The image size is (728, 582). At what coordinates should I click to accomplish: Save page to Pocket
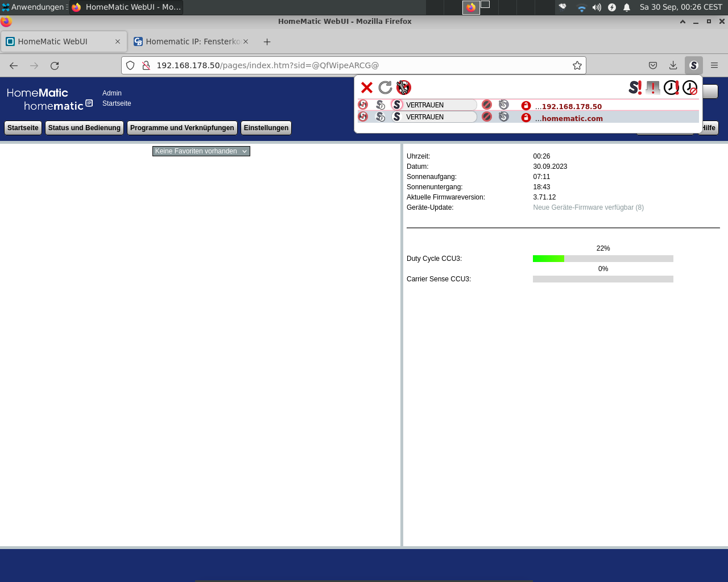pyautogui.click(x=653, y=65)
